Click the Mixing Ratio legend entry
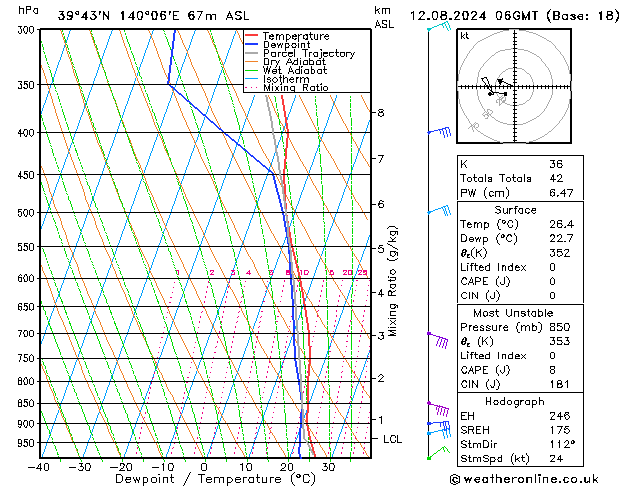Viewport: 629px width, 486px height. pos(296,88)
